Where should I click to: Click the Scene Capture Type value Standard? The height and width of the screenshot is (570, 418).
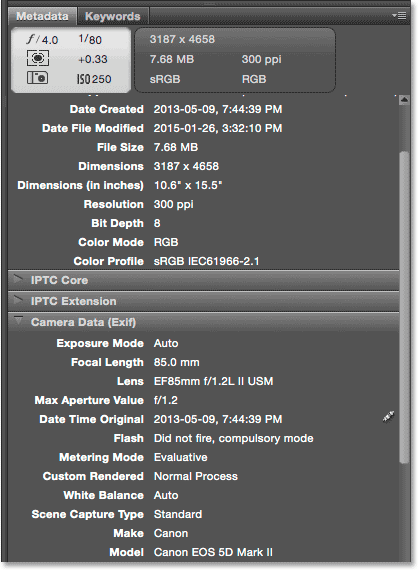click(x=178, y=514)
